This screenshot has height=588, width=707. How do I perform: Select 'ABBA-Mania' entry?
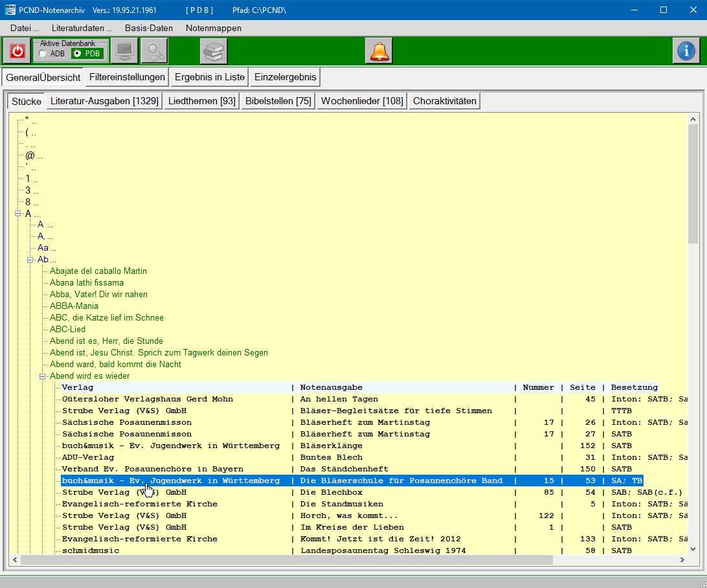74,306
